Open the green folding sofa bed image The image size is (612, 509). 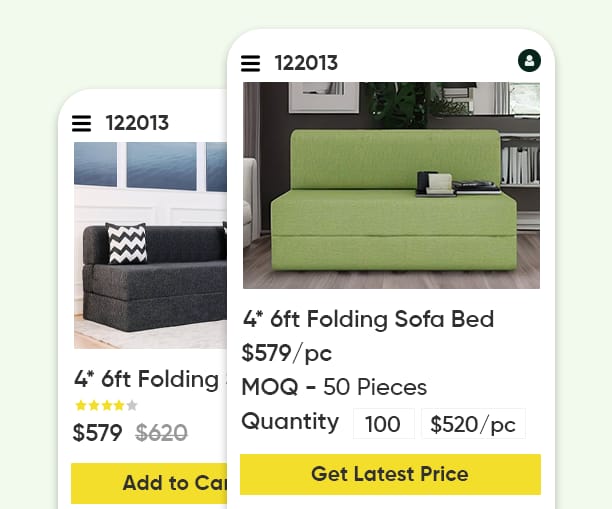pyautogui.click(x=391, y=185)
